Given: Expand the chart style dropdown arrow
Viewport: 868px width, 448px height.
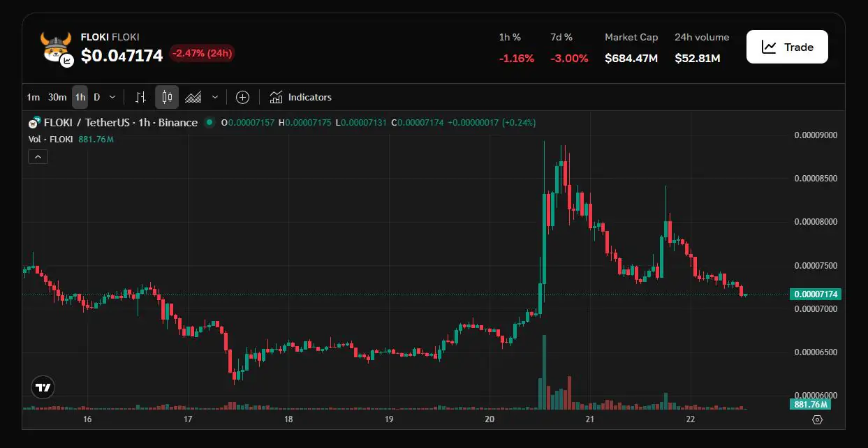Looking at the screenshot, I should (215, 97).
